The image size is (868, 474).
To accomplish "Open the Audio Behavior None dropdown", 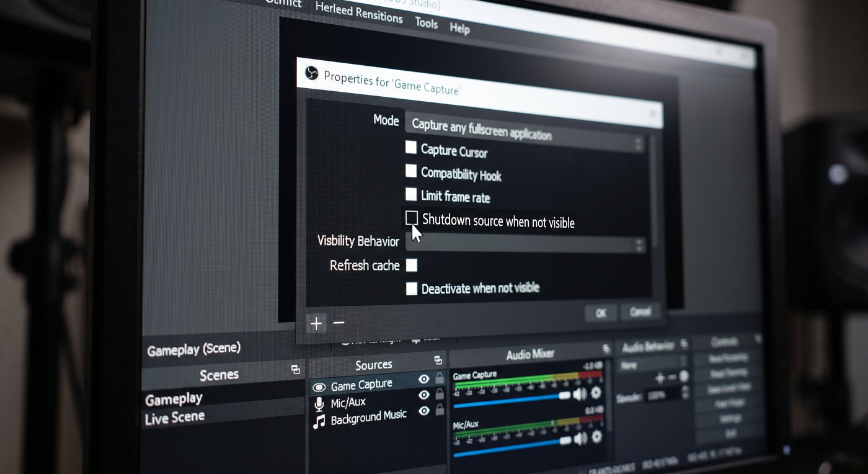I will pyautogui.click(x=653, y=364).
